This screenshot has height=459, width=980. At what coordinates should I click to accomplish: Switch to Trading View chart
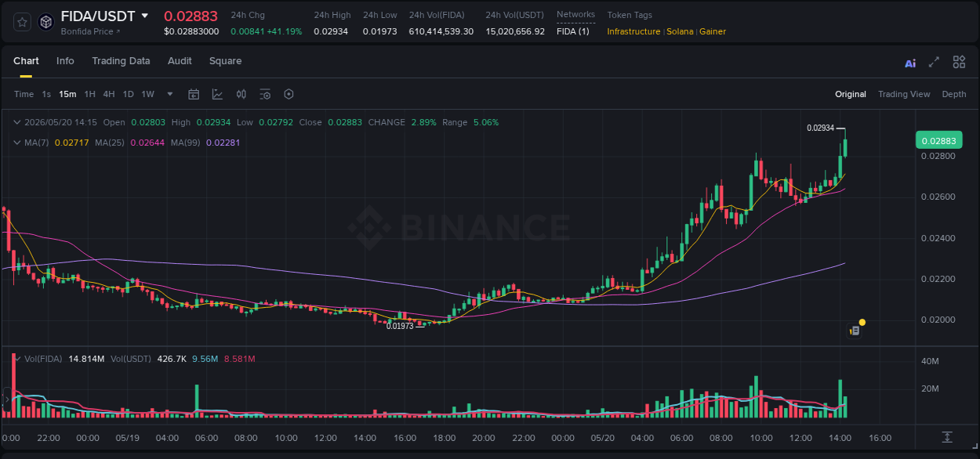904,94
